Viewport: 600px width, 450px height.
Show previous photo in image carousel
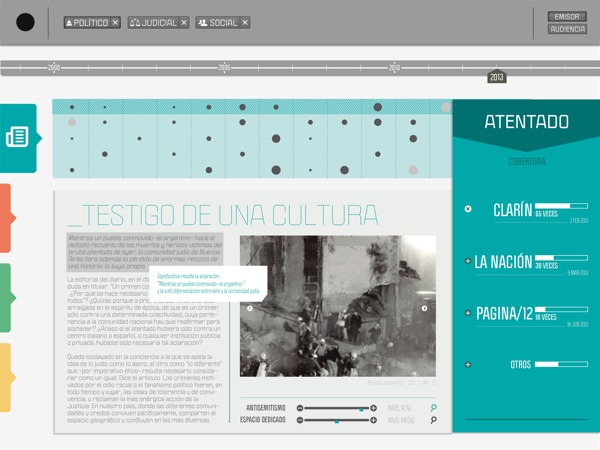[249, 308]
